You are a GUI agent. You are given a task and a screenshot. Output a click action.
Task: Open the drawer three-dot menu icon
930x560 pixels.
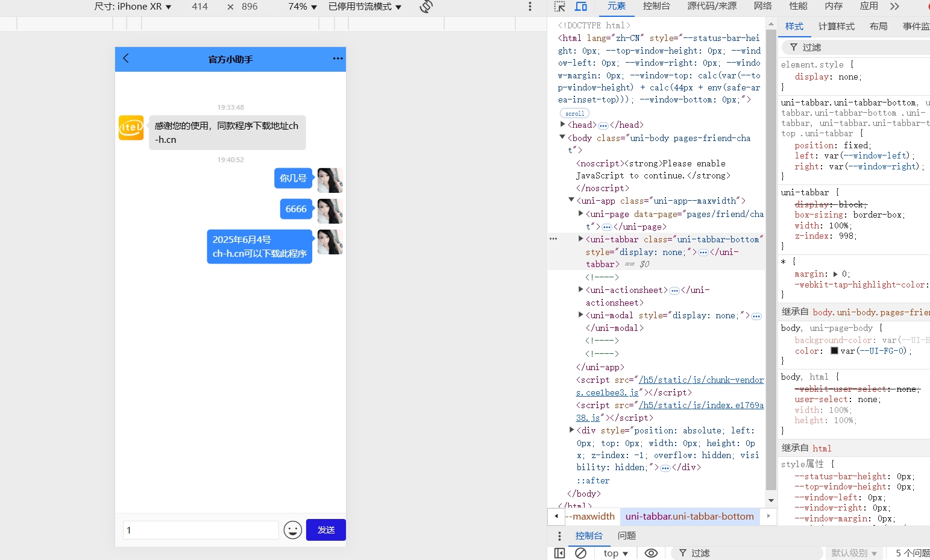point(559,536)
